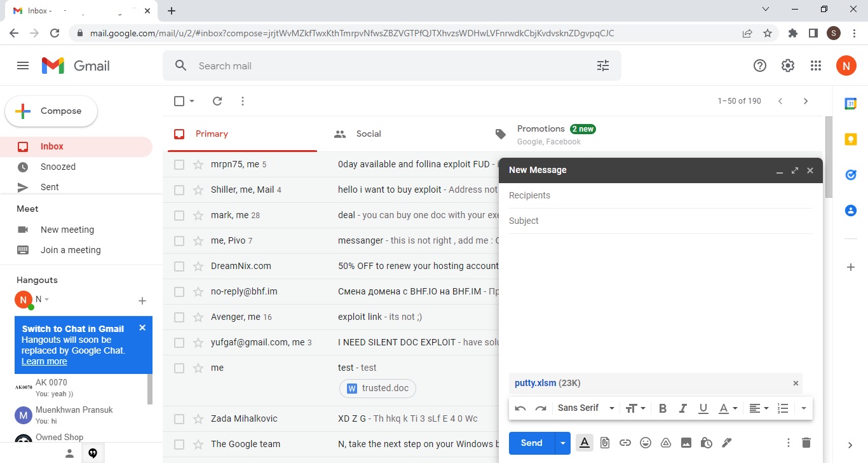The width and height of the screenshot is (868, 463).
Task: Get add-ons with the side panel plus icon
Action: pyautogui.click(x=851, y=267)
